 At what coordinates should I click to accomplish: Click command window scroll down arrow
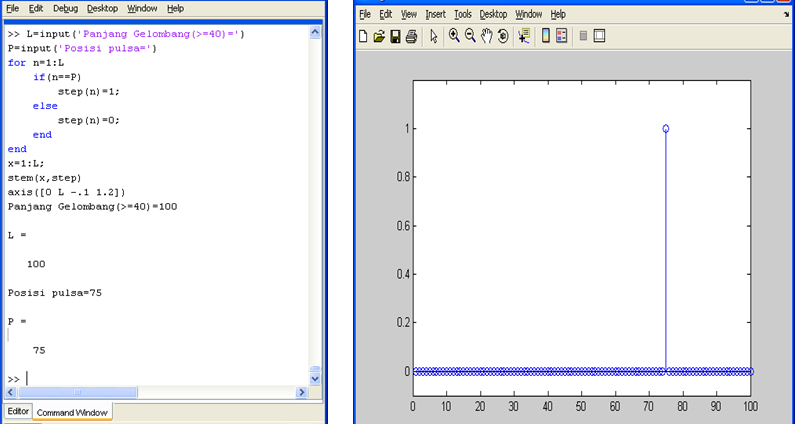point(315,379)
